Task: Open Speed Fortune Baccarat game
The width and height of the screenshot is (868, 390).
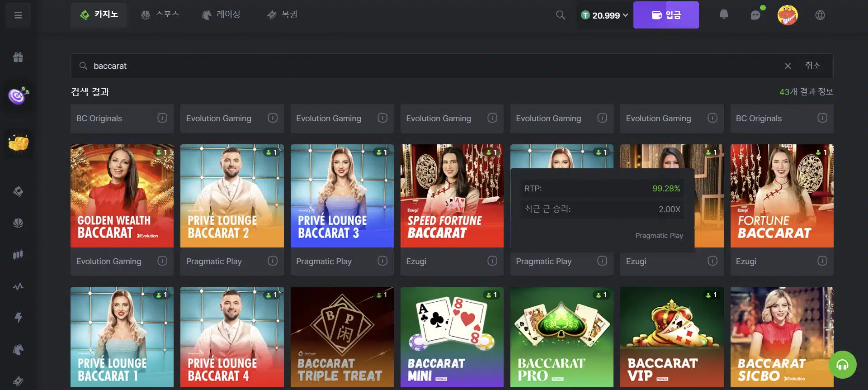Action: coord(452,196)
